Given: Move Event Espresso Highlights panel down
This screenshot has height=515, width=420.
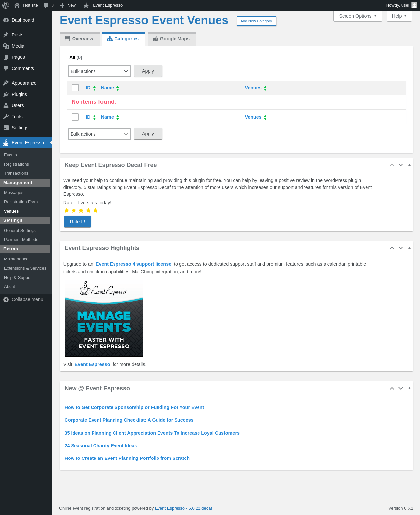Looking at the screenshot, I should (x=401, y=248).
